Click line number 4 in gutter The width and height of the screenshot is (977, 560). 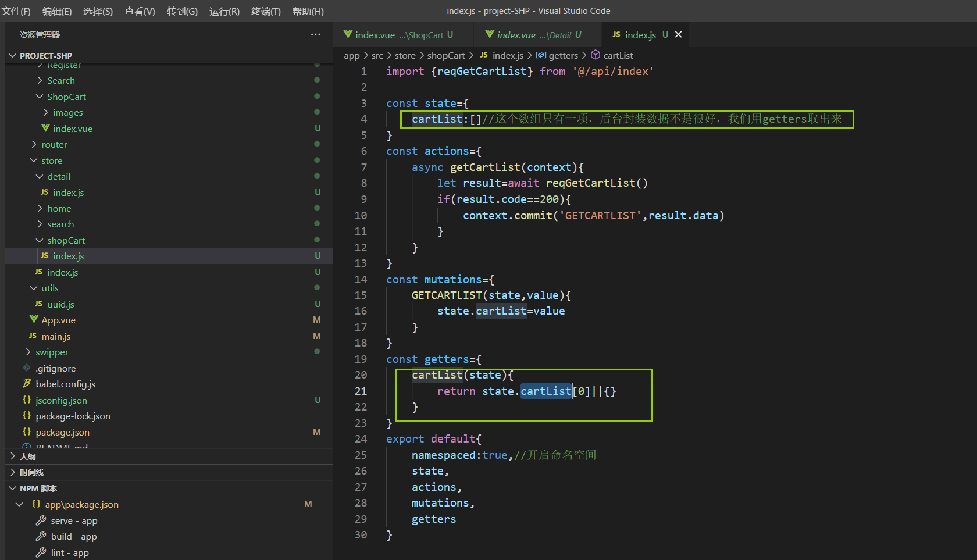[364, 119]
